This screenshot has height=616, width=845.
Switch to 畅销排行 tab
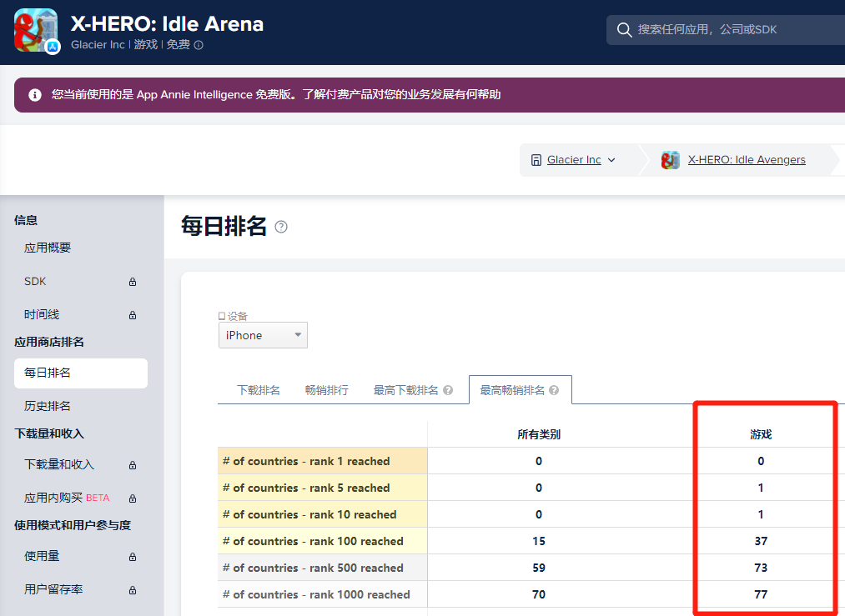(x=327, y=390)
